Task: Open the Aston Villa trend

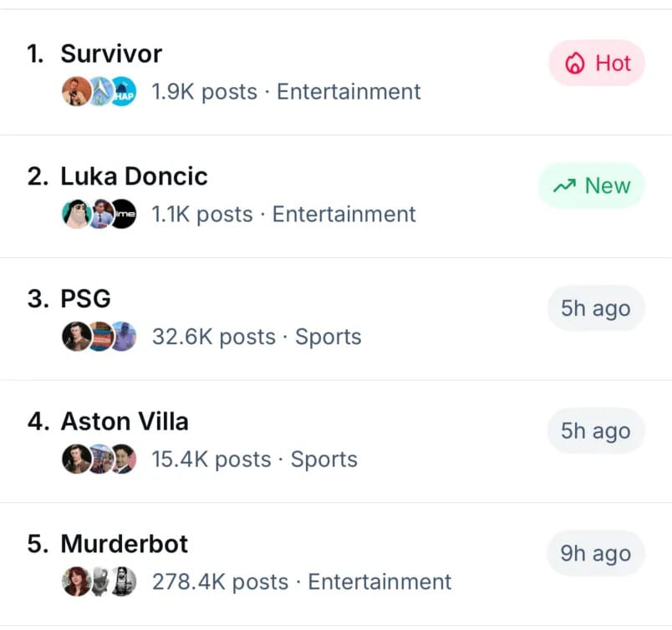Action: (125, 422)
